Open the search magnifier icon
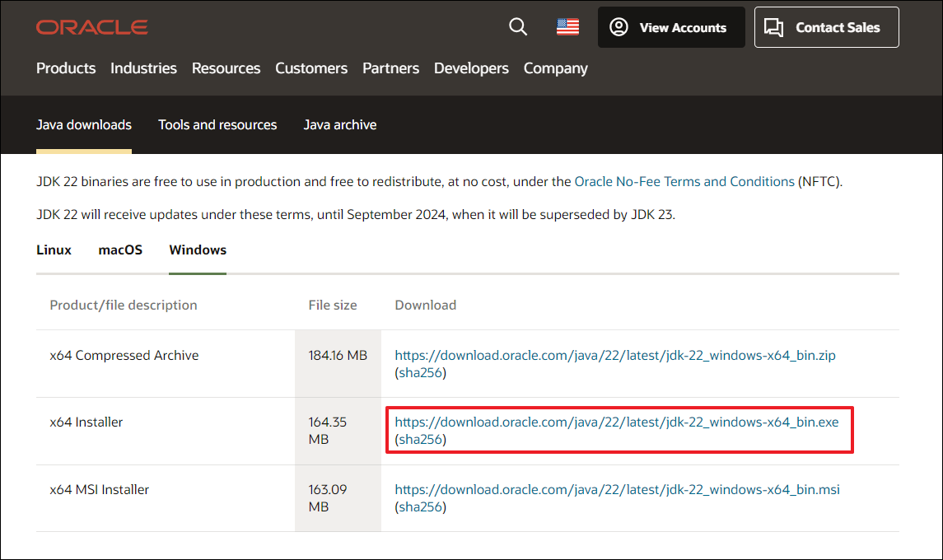This screenshot has width=943, height=560. (518, 26)
